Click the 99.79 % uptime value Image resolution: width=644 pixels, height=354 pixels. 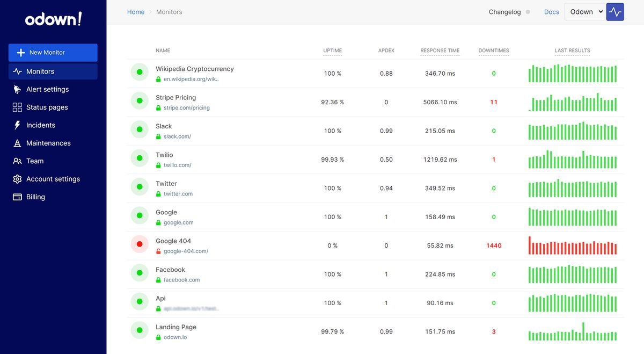[333, 332]
